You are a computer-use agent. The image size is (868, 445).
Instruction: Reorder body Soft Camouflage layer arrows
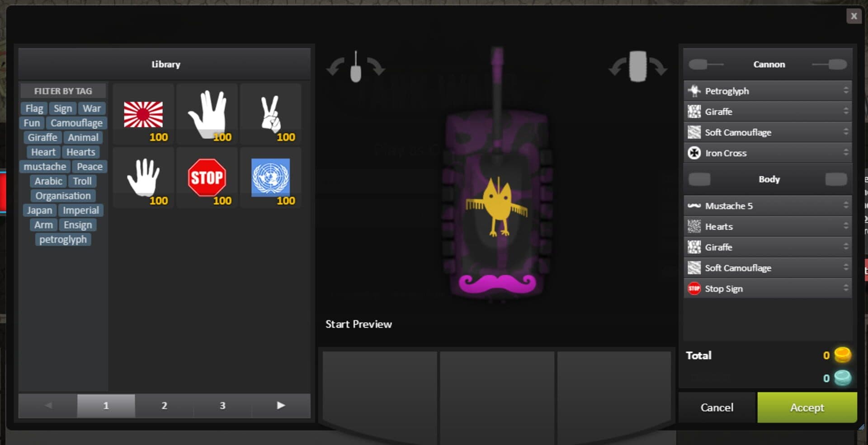pyautogui.click(x=845, y=267)
